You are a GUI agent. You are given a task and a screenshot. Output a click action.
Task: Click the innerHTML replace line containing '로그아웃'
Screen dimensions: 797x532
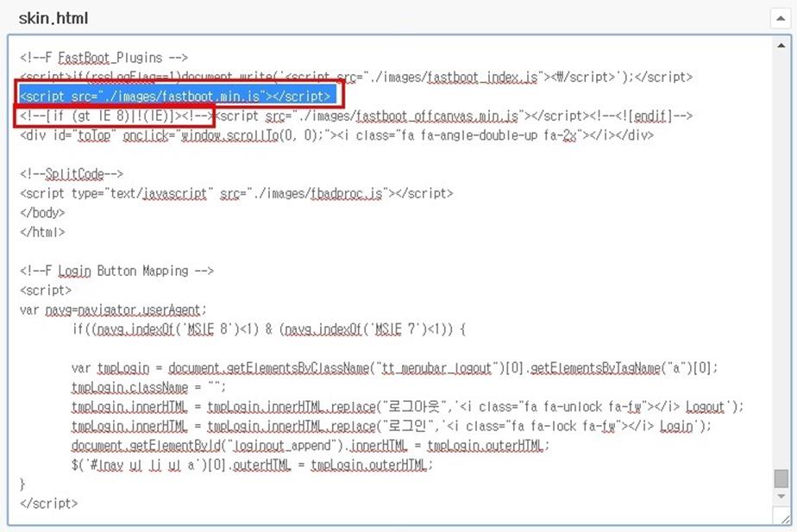pos(408,406)
